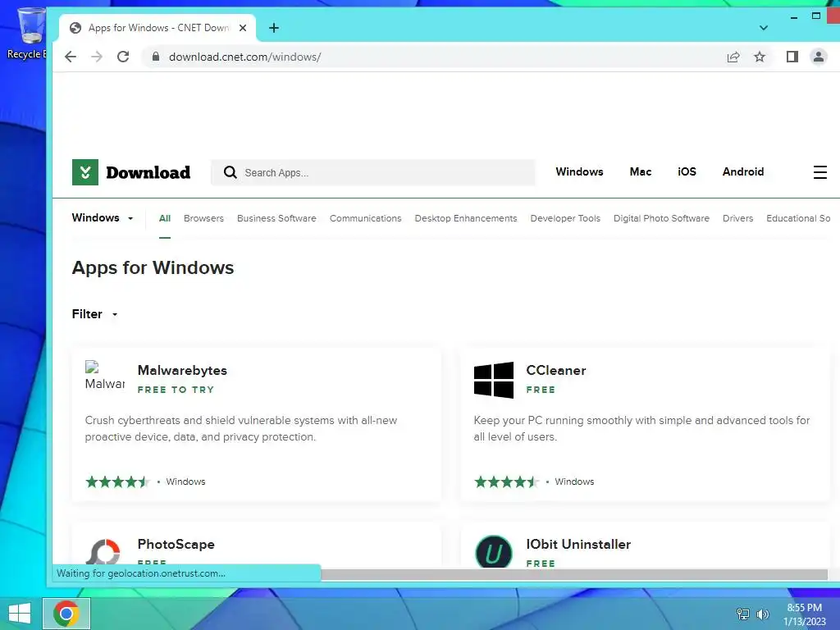This screenshot has width=840, height=630.
Task: Click Malwarebytes description text
Action: tap(241, 428)
